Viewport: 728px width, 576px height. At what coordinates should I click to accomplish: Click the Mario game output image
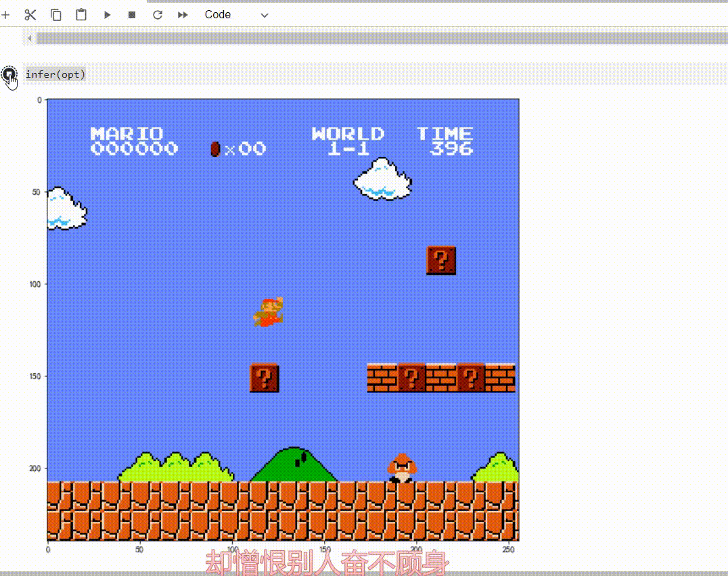[x=283, y=320]
